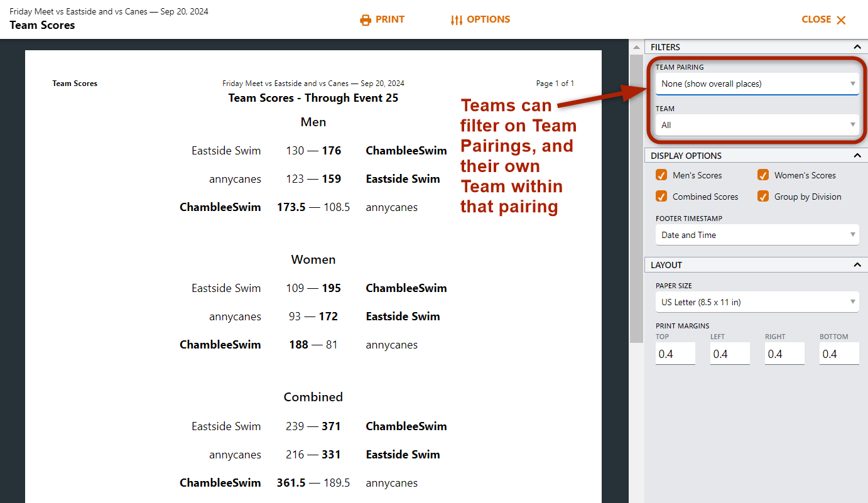Viewport: 868px width, 503px height.
Task: Open the Footer Timestamp dropdown
Action: pyautogui.click(x=757, y=235)
